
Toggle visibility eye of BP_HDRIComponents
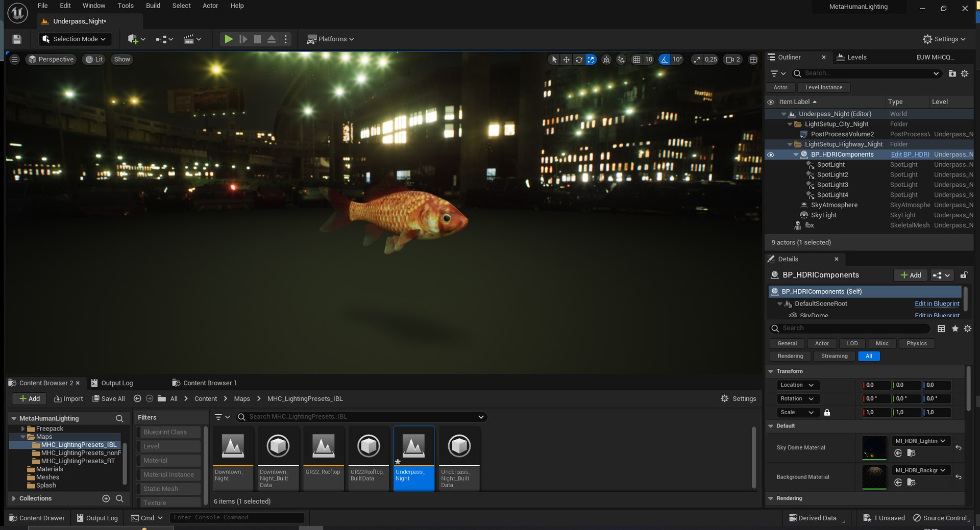[x=771, y=155]
